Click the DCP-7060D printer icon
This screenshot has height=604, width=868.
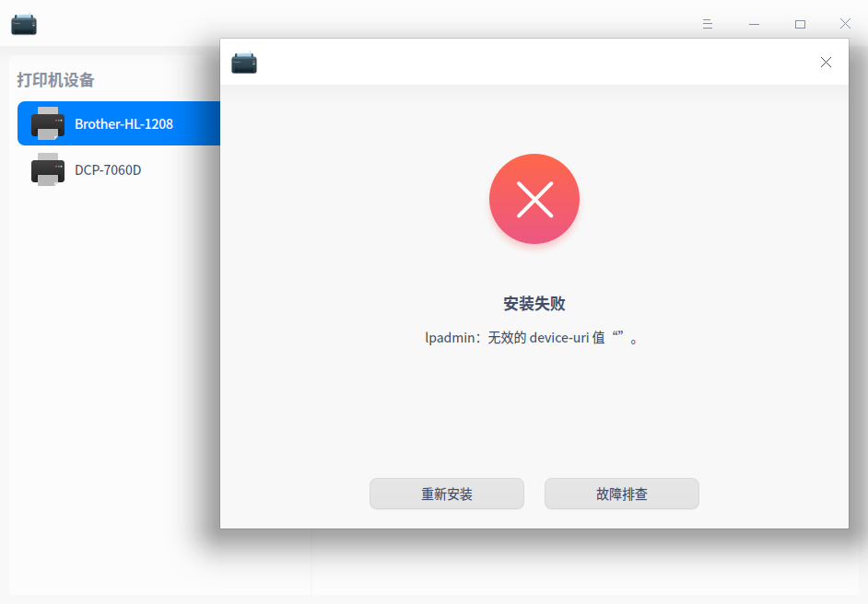tap(48, 169)
